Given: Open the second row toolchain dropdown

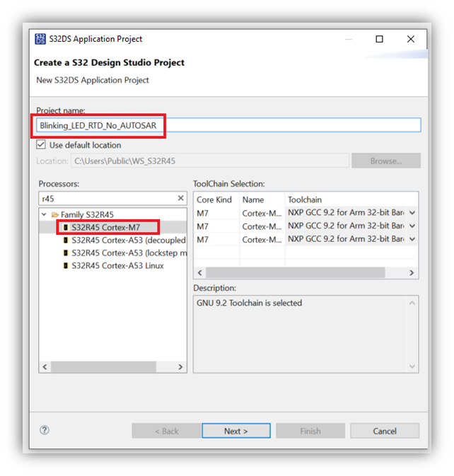Looking at the screenshot, I should click(412, 226).
